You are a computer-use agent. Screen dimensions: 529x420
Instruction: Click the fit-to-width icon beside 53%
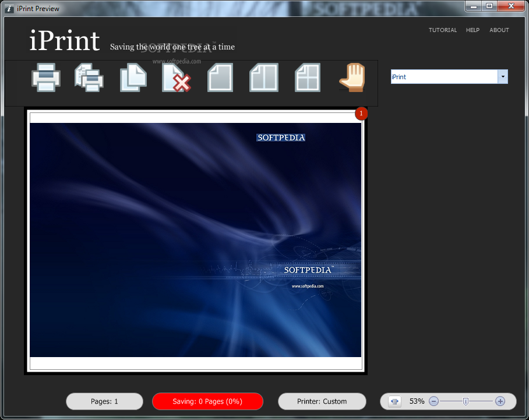coord(394,401)
